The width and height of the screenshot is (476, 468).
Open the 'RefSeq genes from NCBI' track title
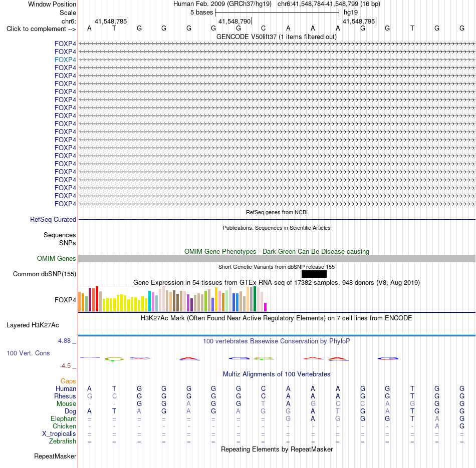[x=277, y=212]
